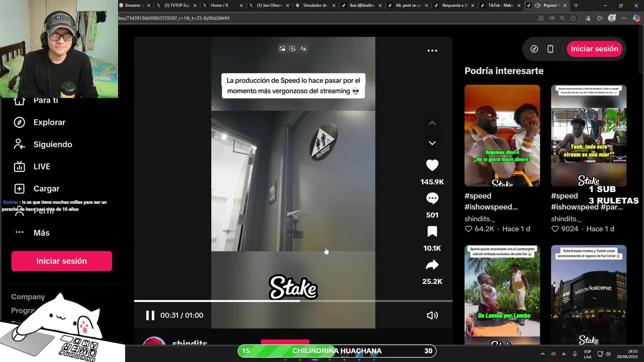Image resolution: width=644 pixels, height=362 pixels.
Task: Toggle picture-in-picture on the video overlay
Action: click(x=282, y=49)
